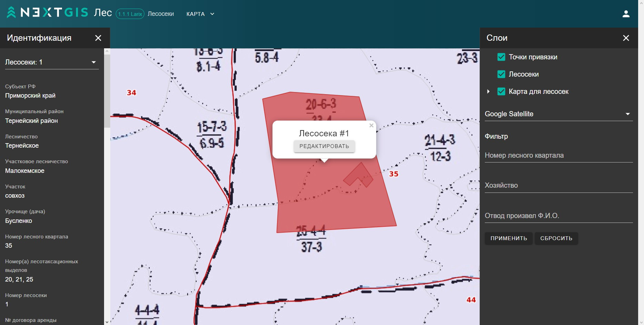The width and height of the screenshot is (644, 325).
Task: Open the КАРТА menu
Action: click(x=200, y=14)
